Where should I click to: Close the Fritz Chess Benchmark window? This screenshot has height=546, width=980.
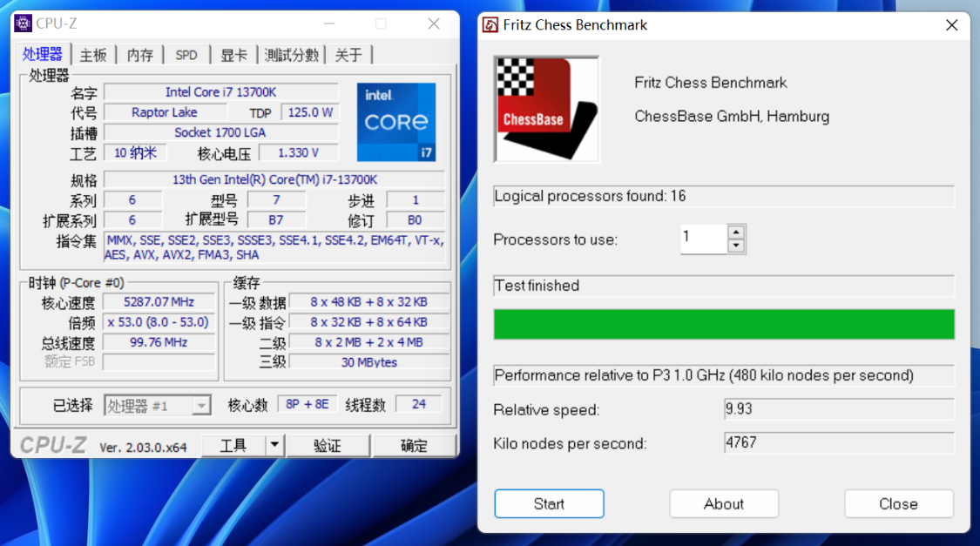point(951,25)
